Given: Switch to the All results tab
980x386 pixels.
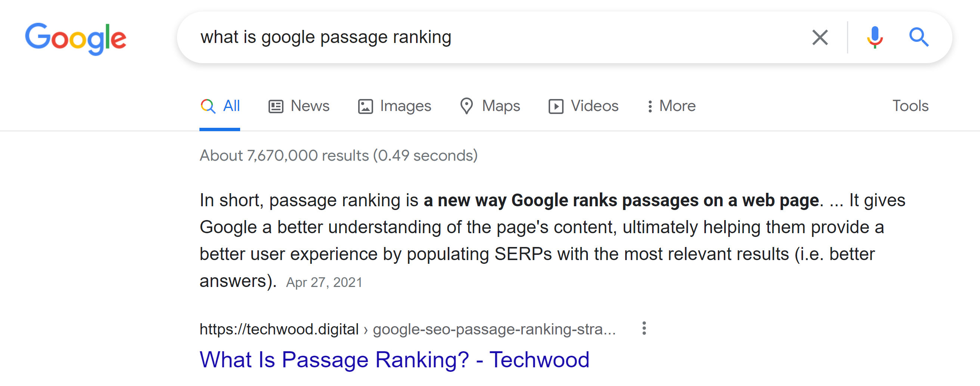Looking at the screenshot, I should point(220,106).
